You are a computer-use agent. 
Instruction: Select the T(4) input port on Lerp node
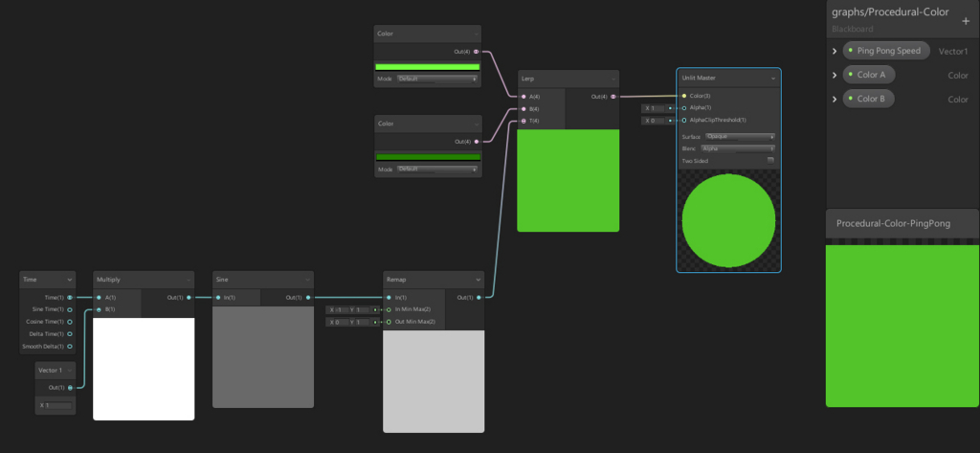pyautogui.click(x=523, y=121)
